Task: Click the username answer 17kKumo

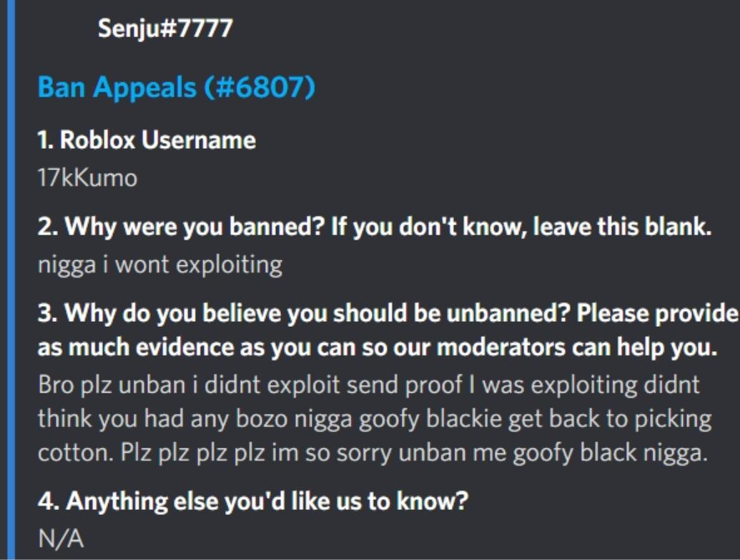Action: (x=87, y=177)
